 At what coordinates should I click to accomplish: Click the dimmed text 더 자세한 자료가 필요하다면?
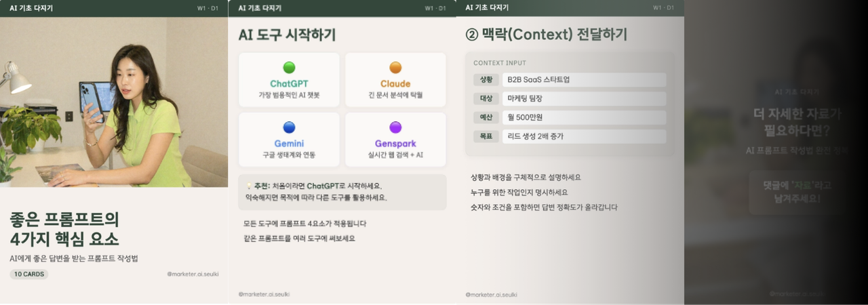[797, 122]
